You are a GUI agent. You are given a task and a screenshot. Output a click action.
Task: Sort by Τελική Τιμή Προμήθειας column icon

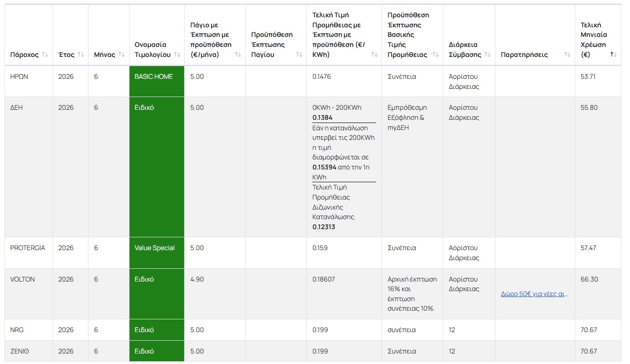374,55
